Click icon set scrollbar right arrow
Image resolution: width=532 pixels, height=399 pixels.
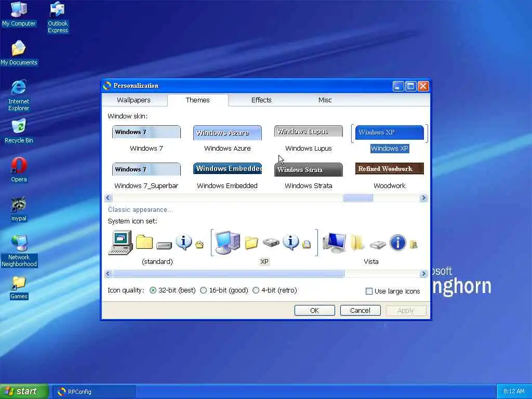(x=423, y=273)
